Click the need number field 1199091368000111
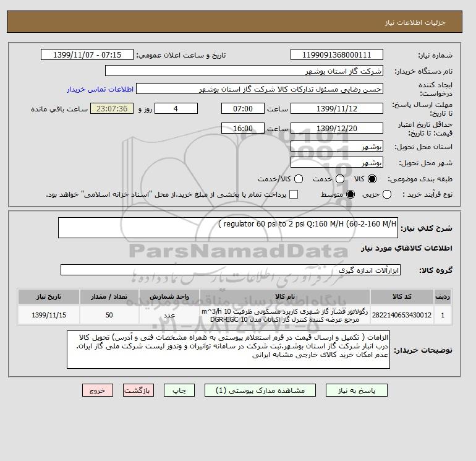 click(x=337, y=55)
